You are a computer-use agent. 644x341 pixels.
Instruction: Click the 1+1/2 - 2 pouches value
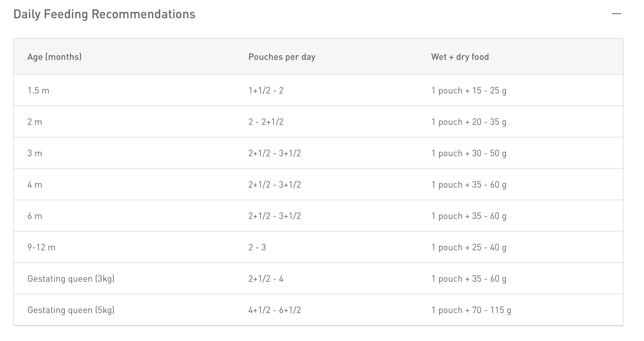click(x=266, y=90)
